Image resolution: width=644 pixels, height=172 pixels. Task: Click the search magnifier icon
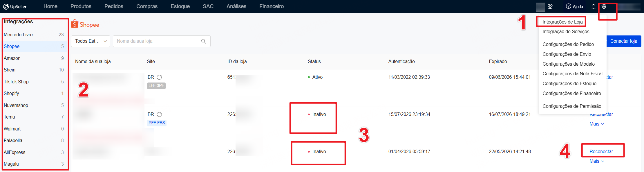204,41
